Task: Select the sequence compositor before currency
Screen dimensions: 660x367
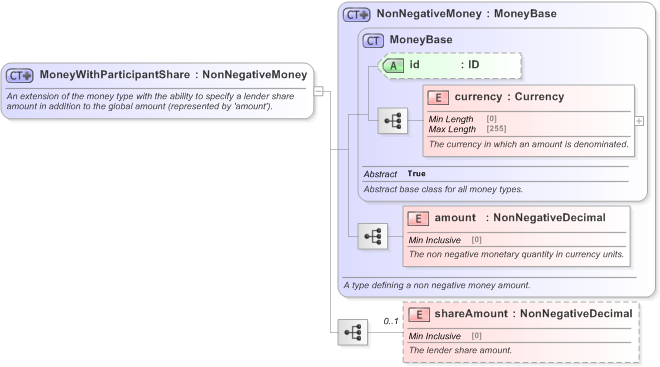Action: tap(393, 121)
